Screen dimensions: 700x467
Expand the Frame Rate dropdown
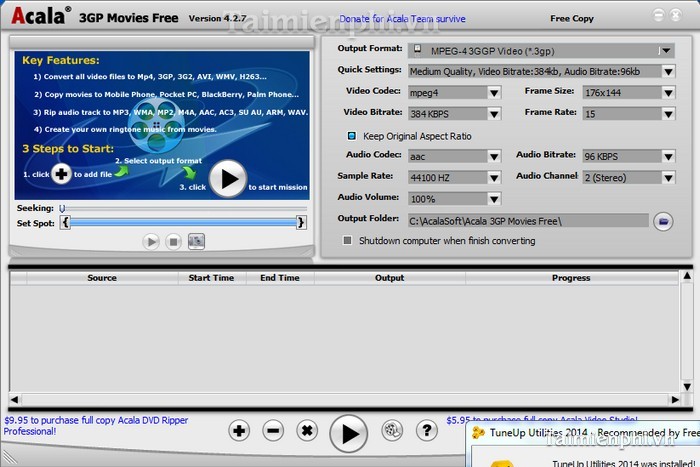click(668, 114)
